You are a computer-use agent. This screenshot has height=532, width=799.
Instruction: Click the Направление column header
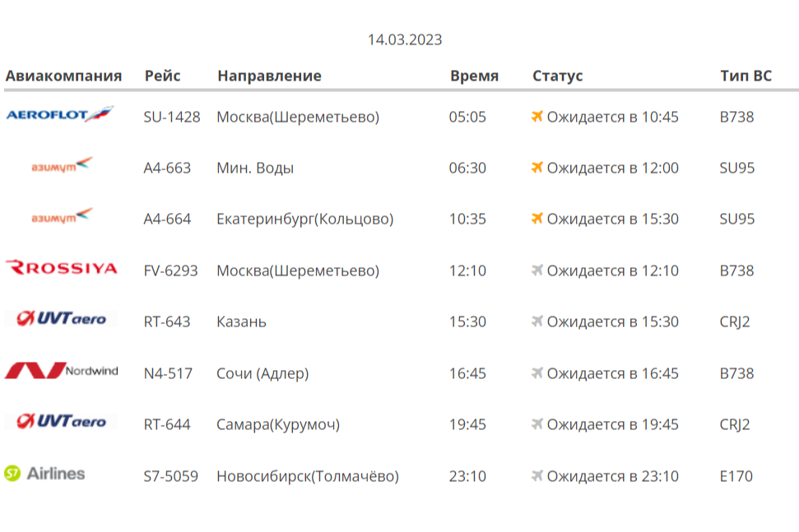[270, 76]
